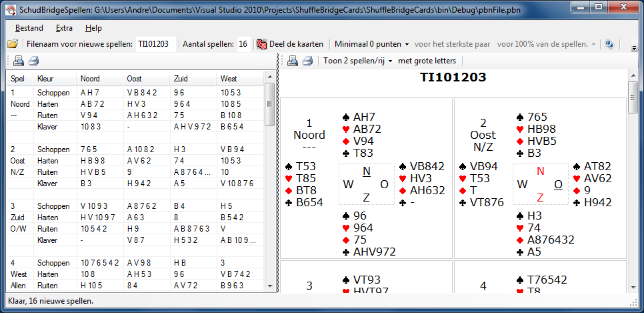Click the print preview icon in the left panel
The height and width of the screenshot is (313, 644).
pos(18,61)
